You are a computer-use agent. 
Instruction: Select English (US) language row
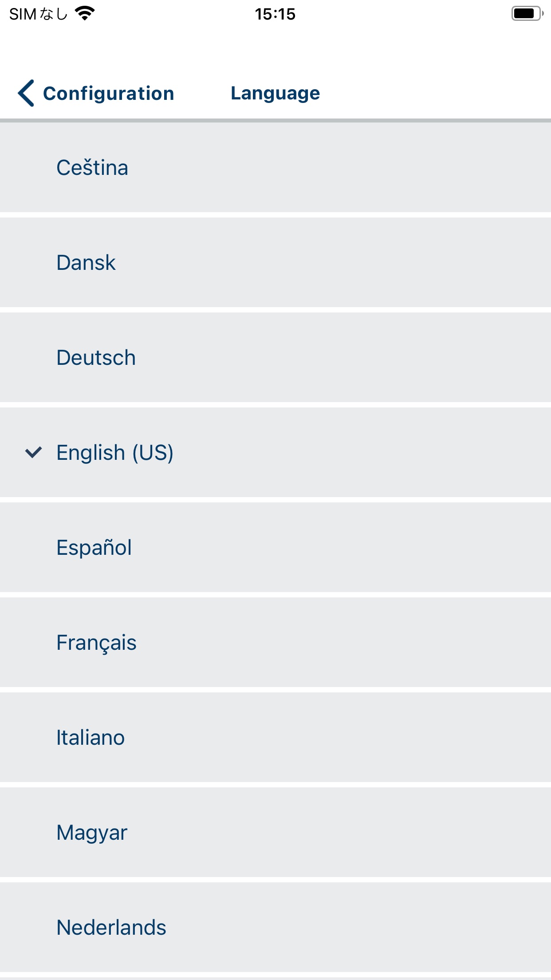(275, 452)
